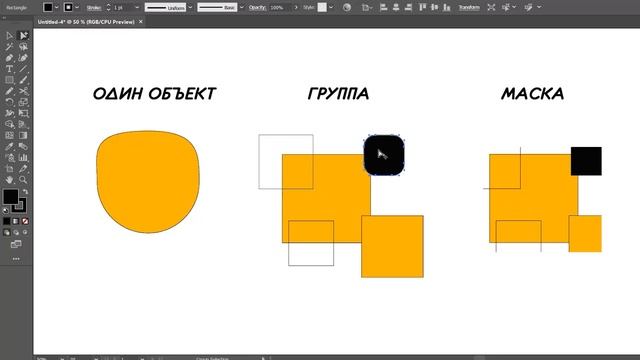Select the Perspective Grid tool
The height and width of the screenshot is (360, 640).
click(23, 124)
